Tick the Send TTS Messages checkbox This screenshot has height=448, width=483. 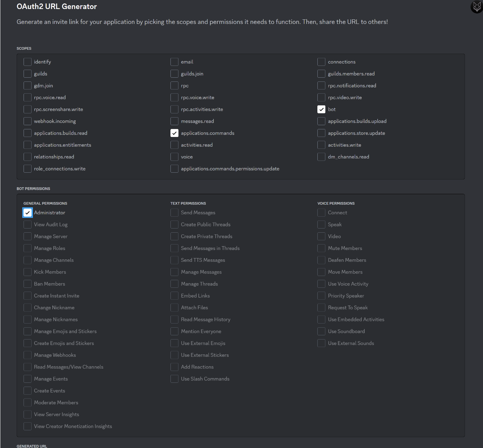tap(174, 260)
